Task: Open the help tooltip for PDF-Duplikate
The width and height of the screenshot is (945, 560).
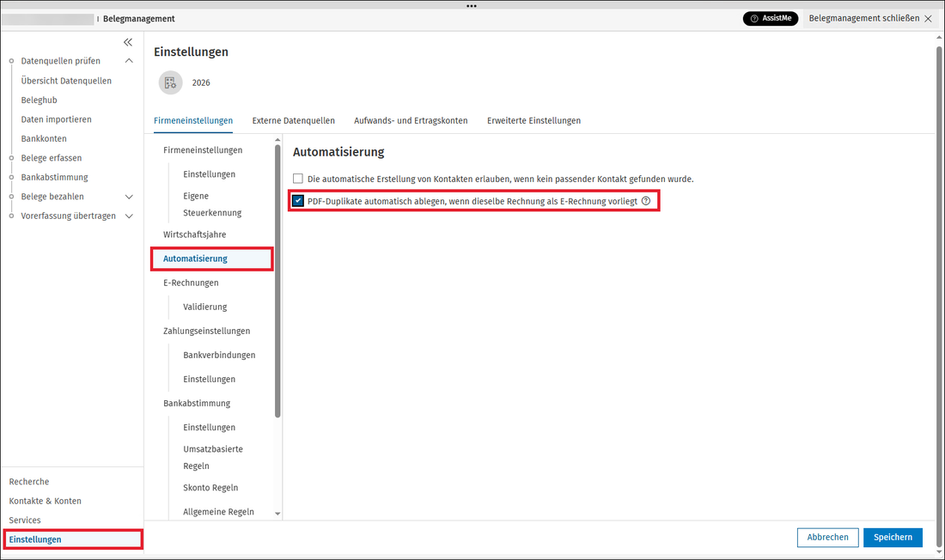Action: pyautogui.click(x=646, y=201)
